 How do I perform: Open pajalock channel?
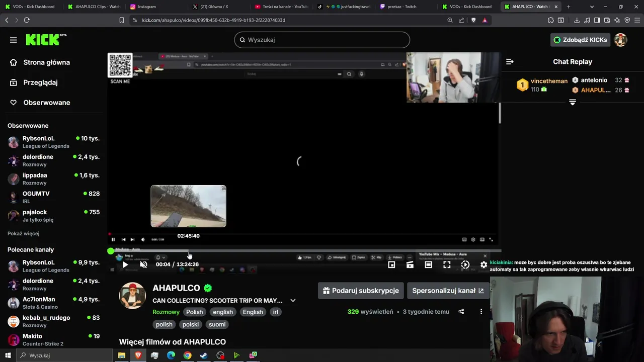point(54,216)
